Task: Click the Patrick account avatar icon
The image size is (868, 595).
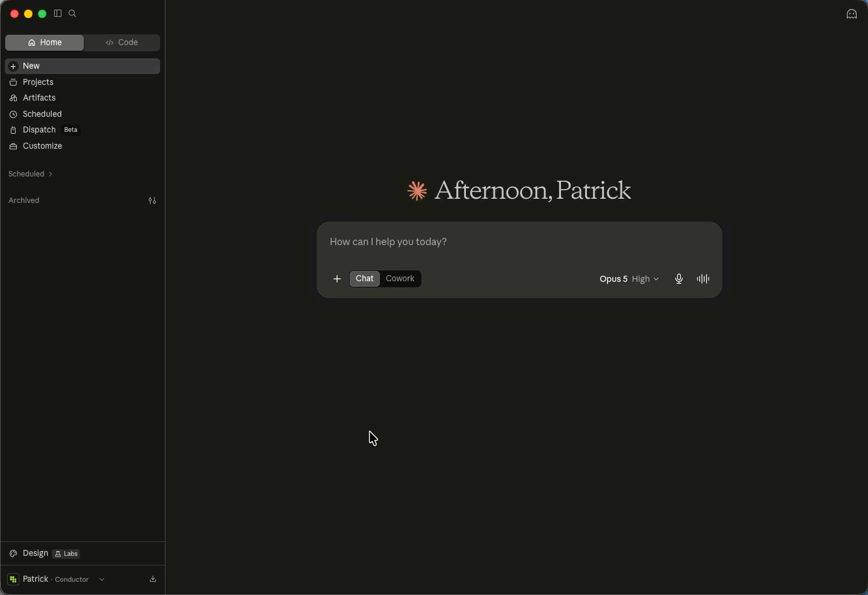Action: [13, 579]
